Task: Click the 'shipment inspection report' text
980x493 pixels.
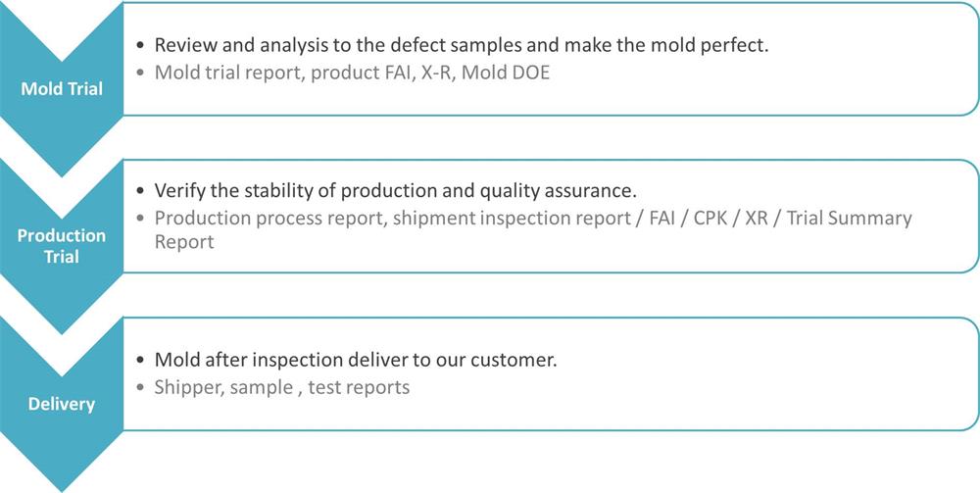Action: pos(511,218)
